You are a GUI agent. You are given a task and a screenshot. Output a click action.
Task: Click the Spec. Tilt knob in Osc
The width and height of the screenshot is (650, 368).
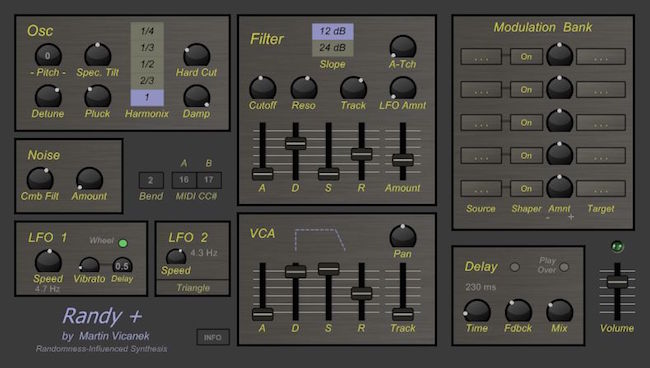97,55
